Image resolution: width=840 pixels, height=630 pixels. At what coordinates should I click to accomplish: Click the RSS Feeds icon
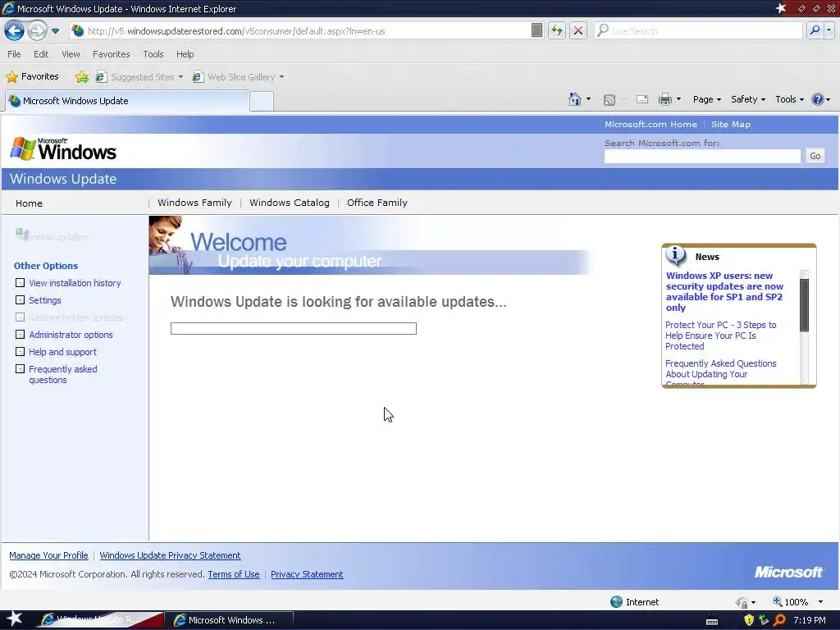(x=609, y=99)
